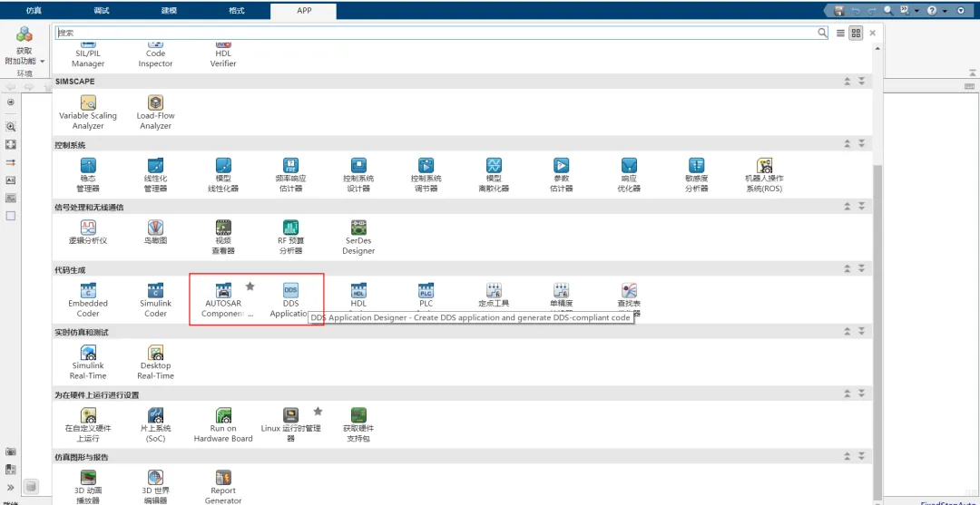Toggle favorite star on AUTOSAR Component

tap(250, 286)
